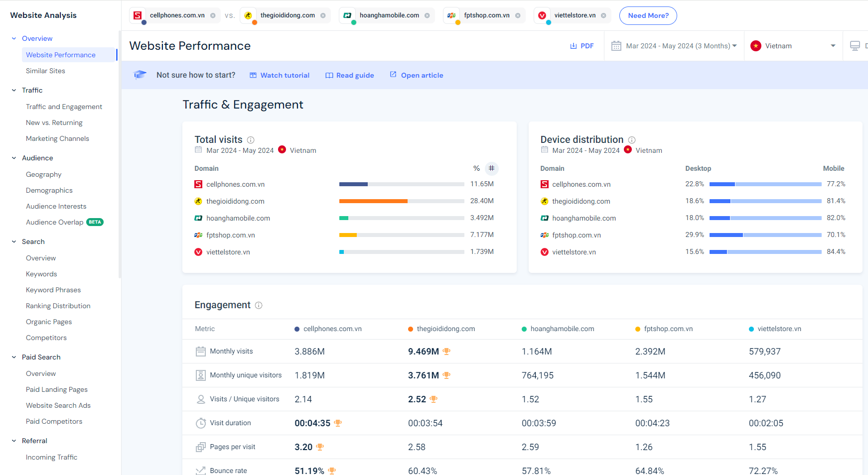Click Pages per visit icon

coord(201,447)
